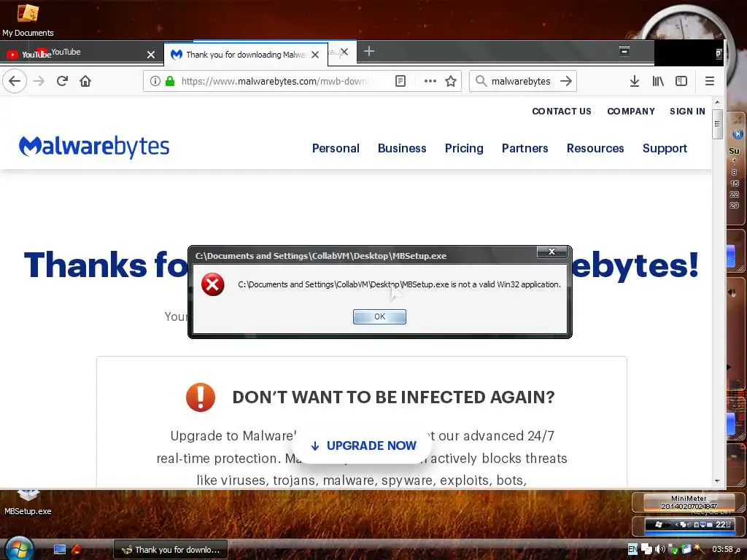Close the Malwarebytes download tab
747x560 pixels.
(315, 55)
